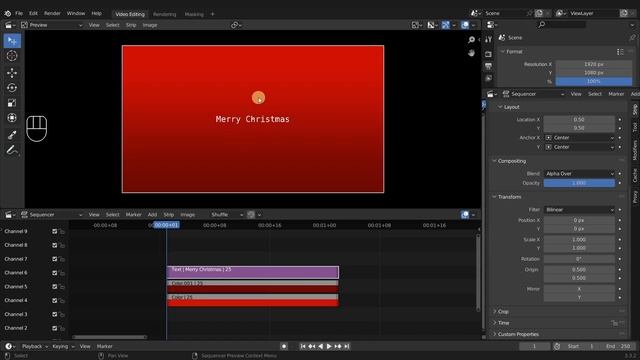Switch to the Rendering workspace tab
This screenshot has width=640, height=360.
[164, 14]
